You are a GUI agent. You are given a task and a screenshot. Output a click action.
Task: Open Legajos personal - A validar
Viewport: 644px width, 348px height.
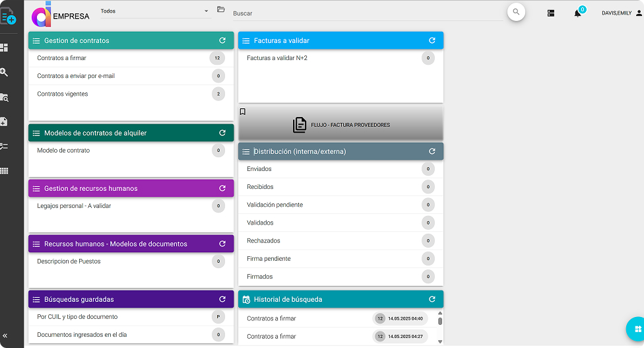(74, 206)
